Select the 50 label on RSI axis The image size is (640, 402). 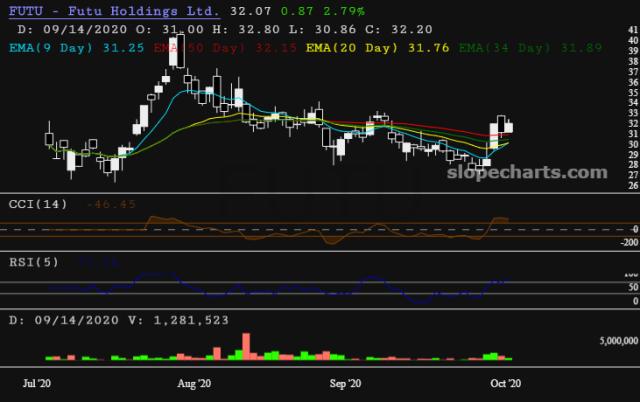pyautogui.click(x=633, y=287)
